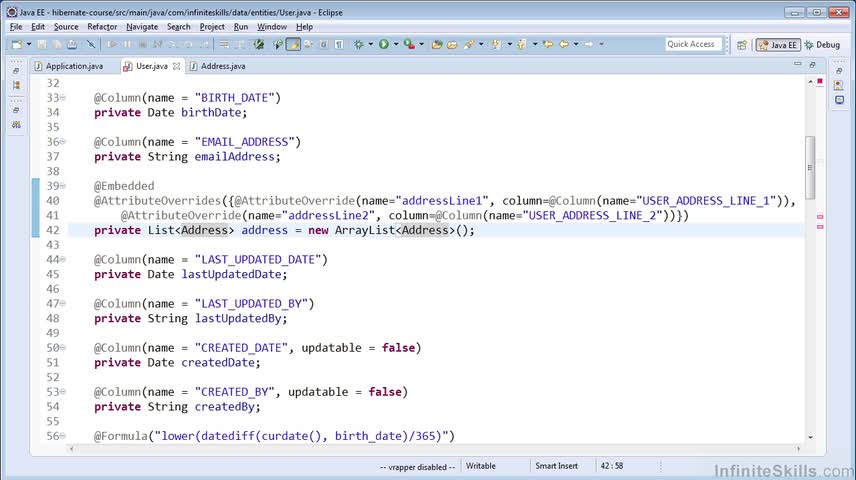The image size is (856, 480).
Task: Click the "emailAddress" field name
Action: click(x=235, y=157)
